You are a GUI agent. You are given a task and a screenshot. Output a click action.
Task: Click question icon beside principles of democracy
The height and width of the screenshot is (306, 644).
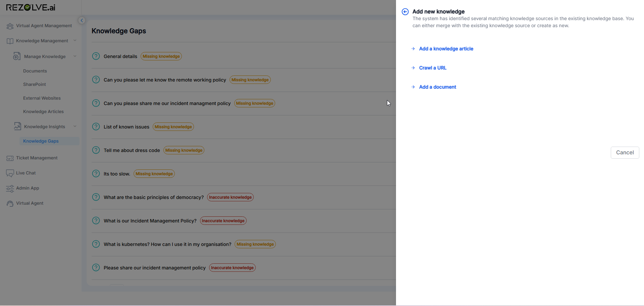[96, 197]
